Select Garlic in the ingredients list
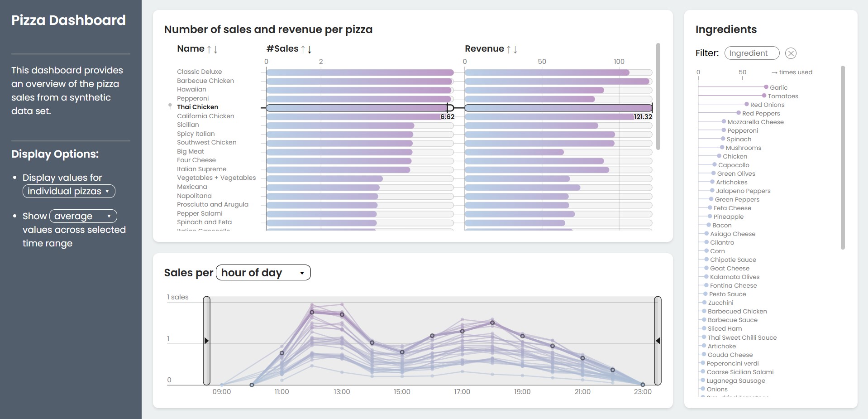The image size is (868, 419). point(778,87)
